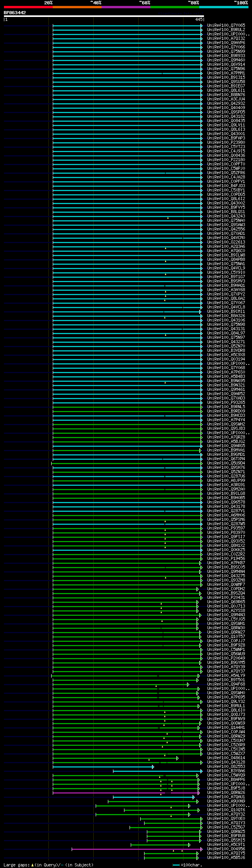Click hit label UniRef100_Q42932
252x868 pixels.
tap(226, 104)
